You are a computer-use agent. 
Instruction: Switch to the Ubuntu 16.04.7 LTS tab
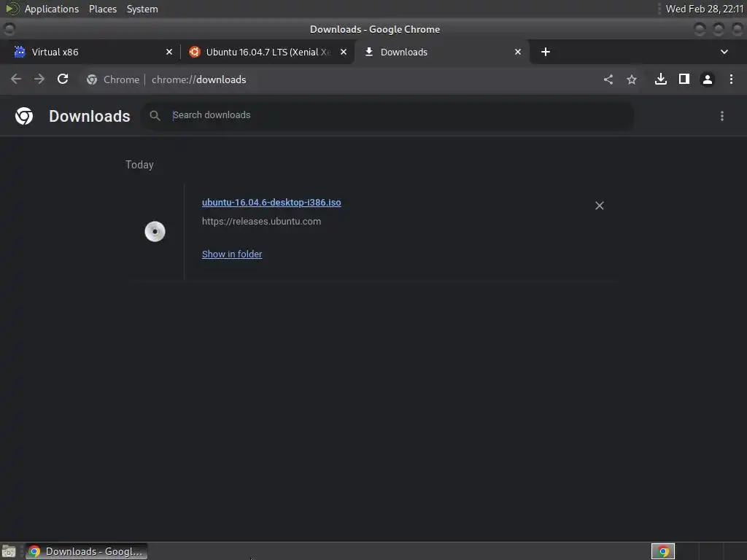point(267,52)
